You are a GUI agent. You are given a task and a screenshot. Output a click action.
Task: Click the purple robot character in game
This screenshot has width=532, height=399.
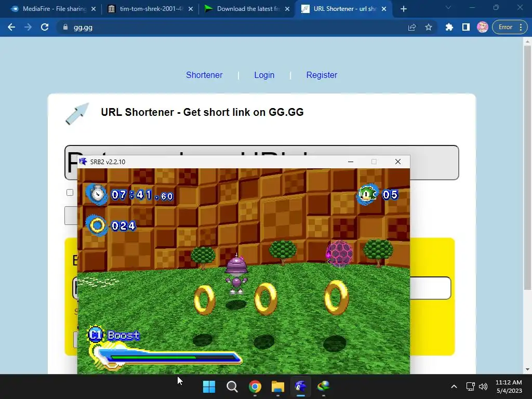236,275
